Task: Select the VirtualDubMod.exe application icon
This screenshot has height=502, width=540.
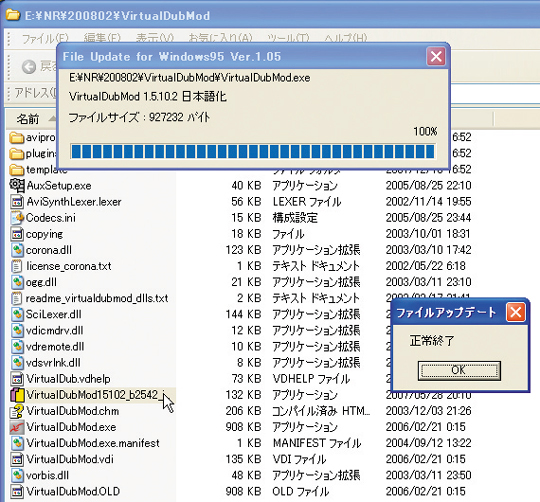Action: click(17, 427)
